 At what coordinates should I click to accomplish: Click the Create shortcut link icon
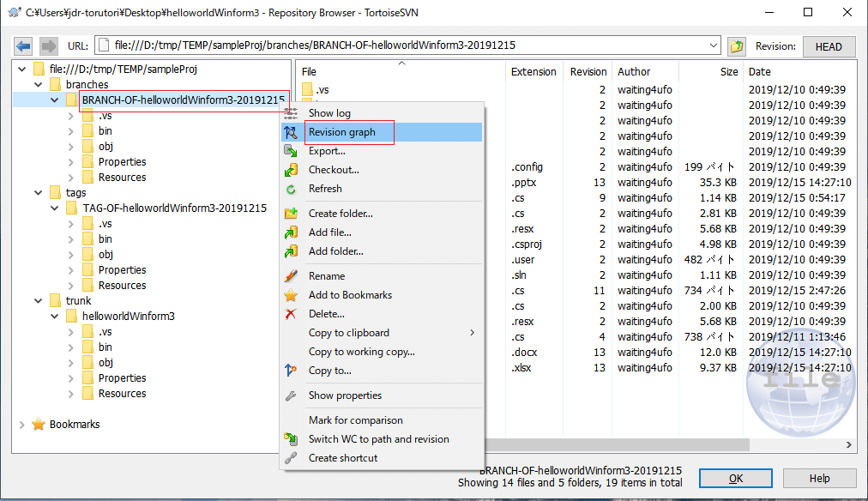pyautogui.click(x=291, y=458)
